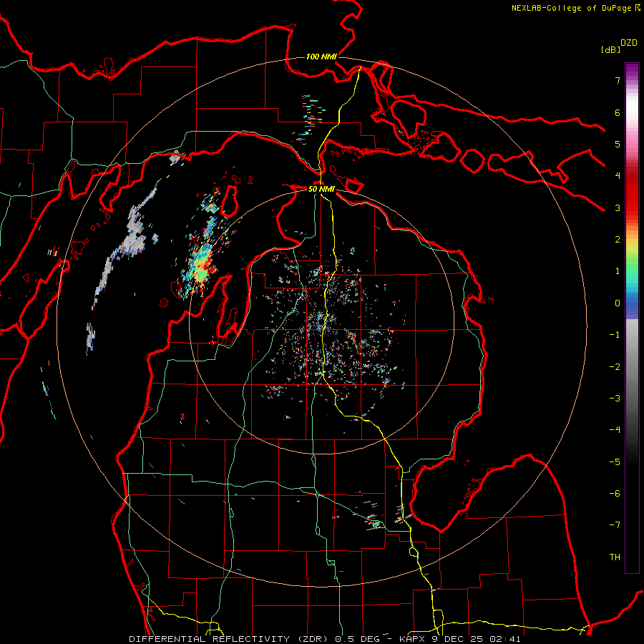Click the Differential Reflectivity KAPX caption
This screenshot has width=644, height=644.
tap(325, 639)
